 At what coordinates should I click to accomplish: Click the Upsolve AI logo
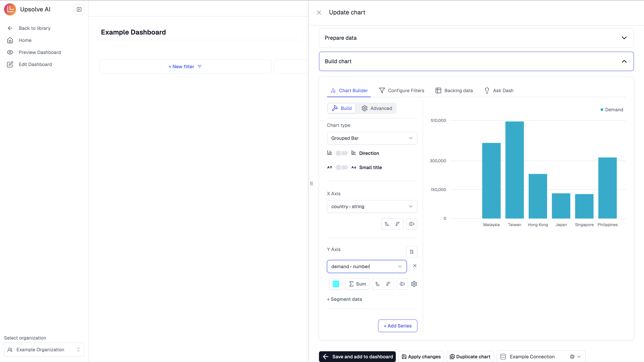coord(10,9)
